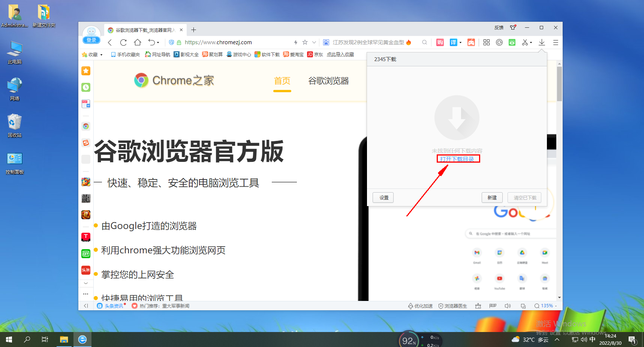Open 回收站 desktop icon
644x347 pixels.
[15, 126]
